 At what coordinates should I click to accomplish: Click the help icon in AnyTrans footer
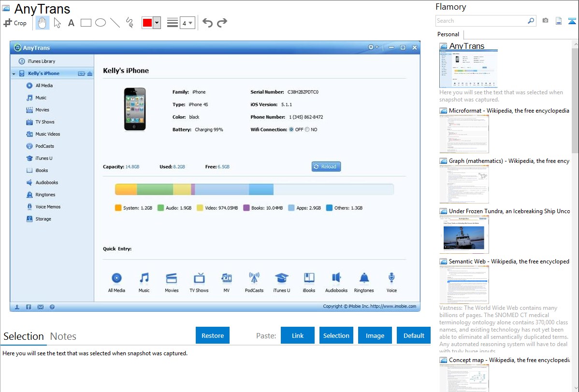[52, 307]
